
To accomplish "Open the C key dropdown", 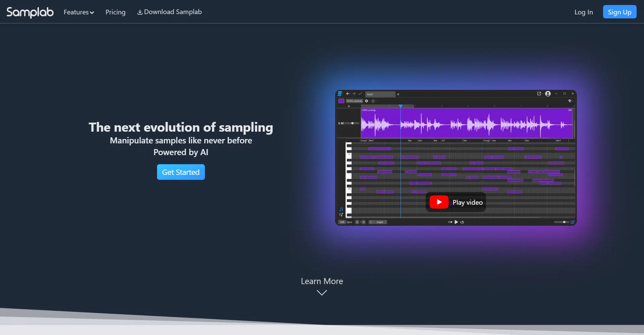I will tap(372, 222).
